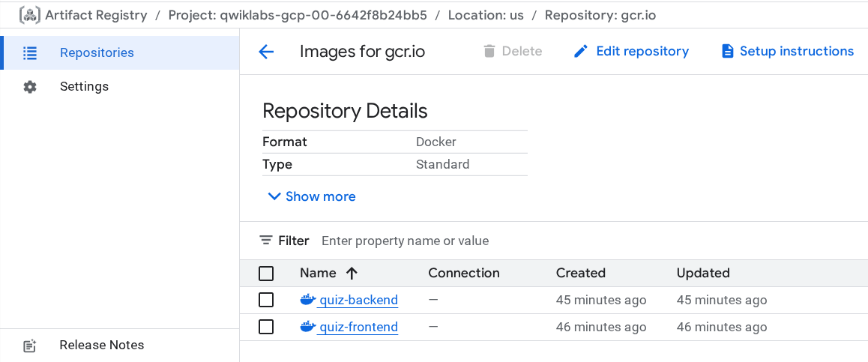Click the Repositories list icon in sidebar
Image resolution: width=868 pixels, height=362 pixels.
30,53
